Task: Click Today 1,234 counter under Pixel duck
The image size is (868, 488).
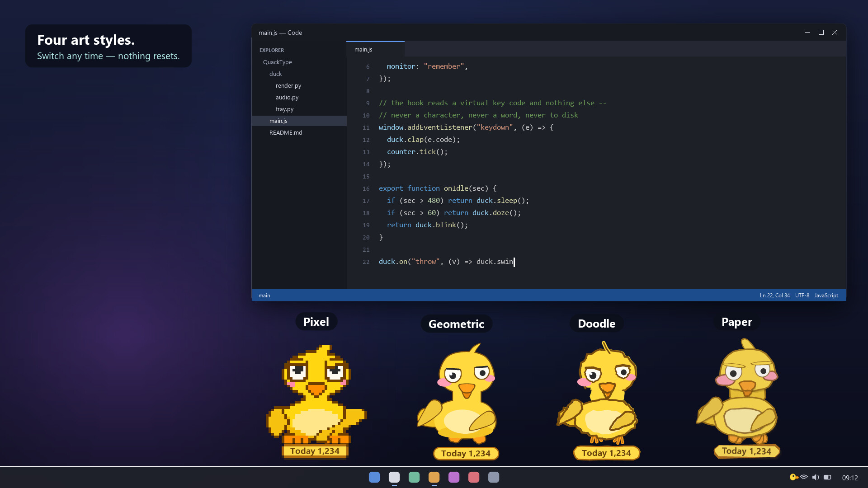Action: point(315,451)
